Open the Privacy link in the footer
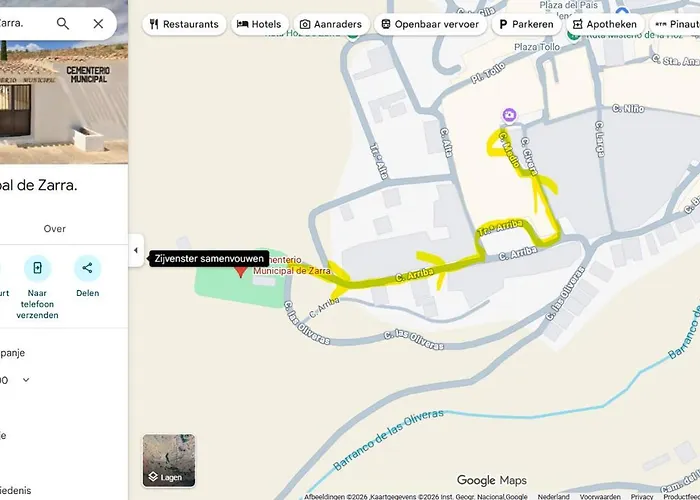Screen dimensions: 700x500 (x=642, y=496)
